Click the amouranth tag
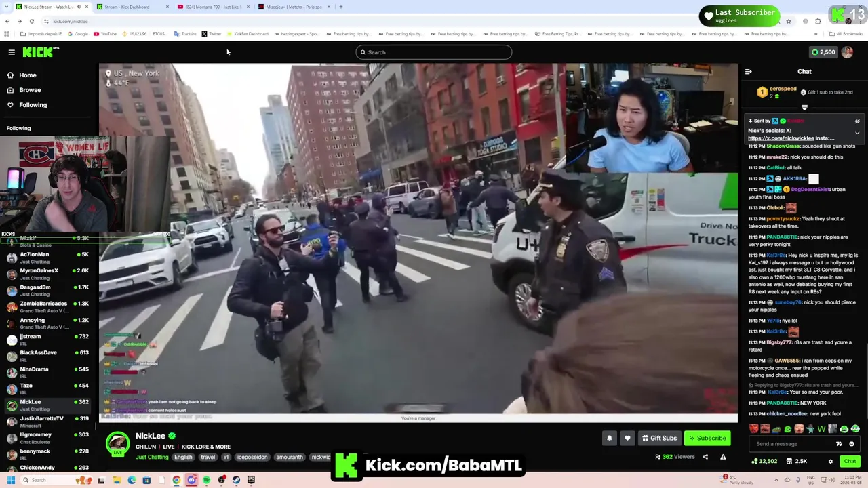The width and height of the screenshot is (868, 488). (290, 457)
